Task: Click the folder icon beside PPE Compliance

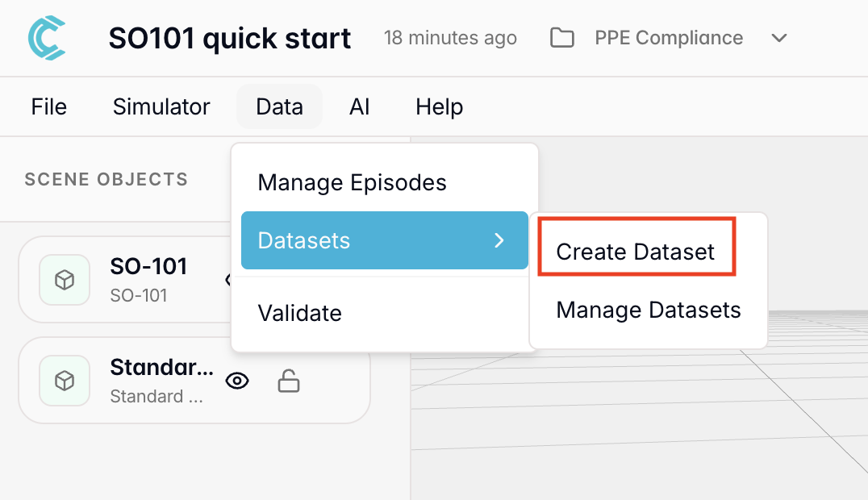Action: (561, 38)
